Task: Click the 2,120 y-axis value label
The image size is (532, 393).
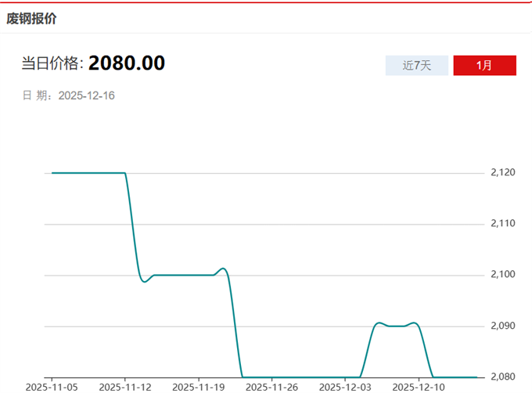Action: [x=504, y=173]
